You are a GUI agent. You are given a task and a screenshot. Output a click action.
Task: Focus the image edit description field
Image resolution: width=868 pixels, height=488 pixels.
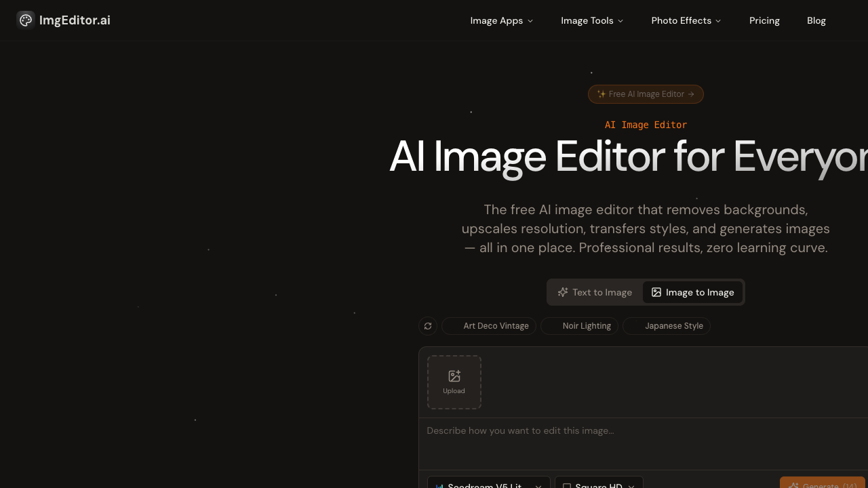tap(643, 443)
